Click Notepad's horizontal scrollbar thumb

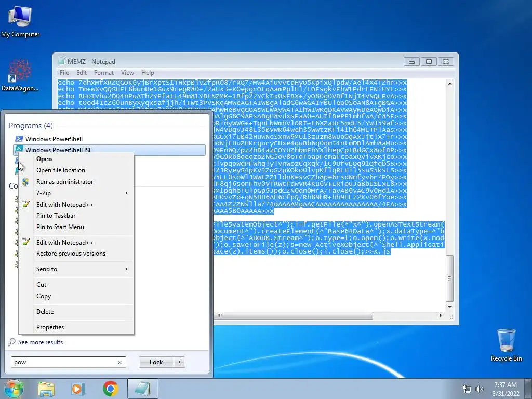[x=293, y=315]
